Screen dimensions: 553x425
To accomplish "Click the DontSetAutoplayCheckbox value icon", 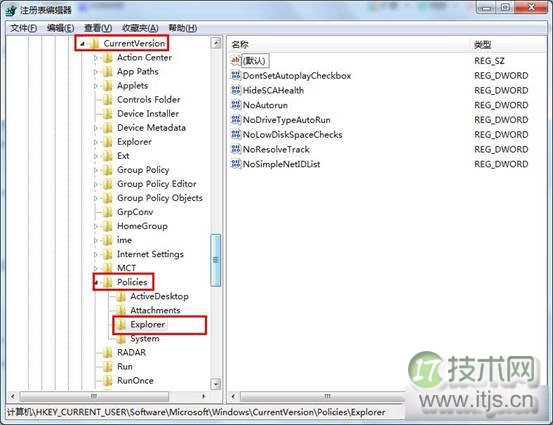I will coord(236,75).
